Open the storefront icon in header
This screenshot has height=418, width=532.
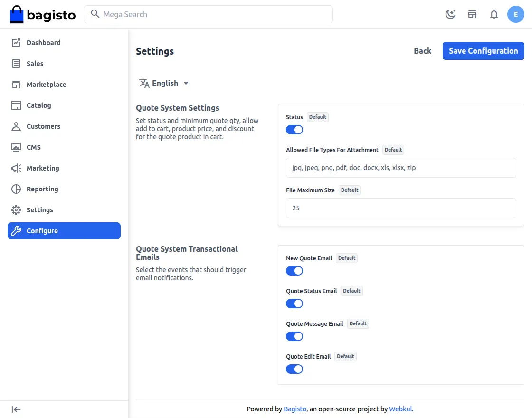point(472,14)
